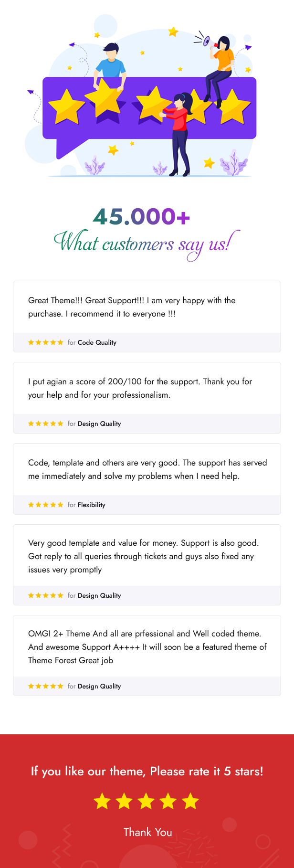Screen dimensions: 294x868
Task: Click the star rating in the Flexibility review
Action: [45, 505]
